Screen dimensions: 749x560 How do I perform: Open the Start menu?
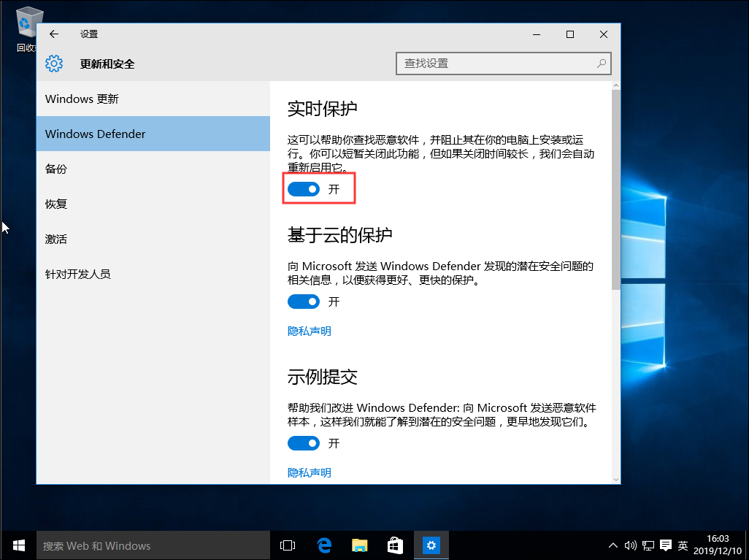coord(18,545)
